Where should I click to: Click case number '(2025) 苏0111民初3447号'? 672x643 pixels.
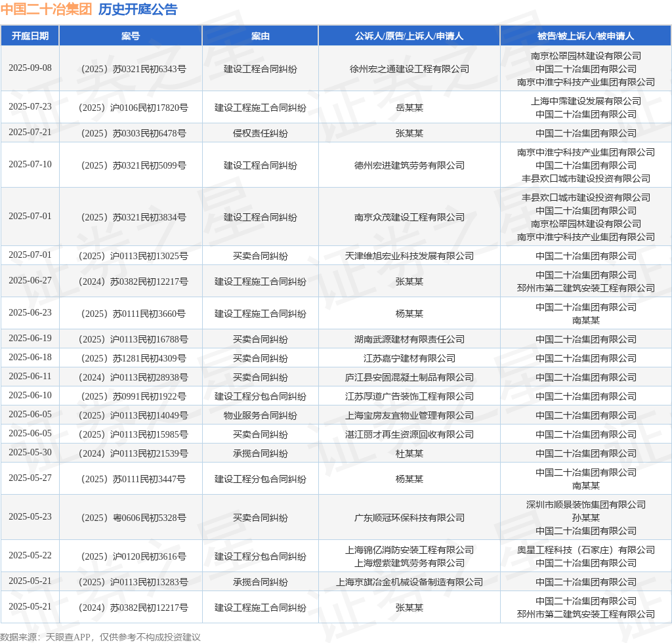[133, 479]
